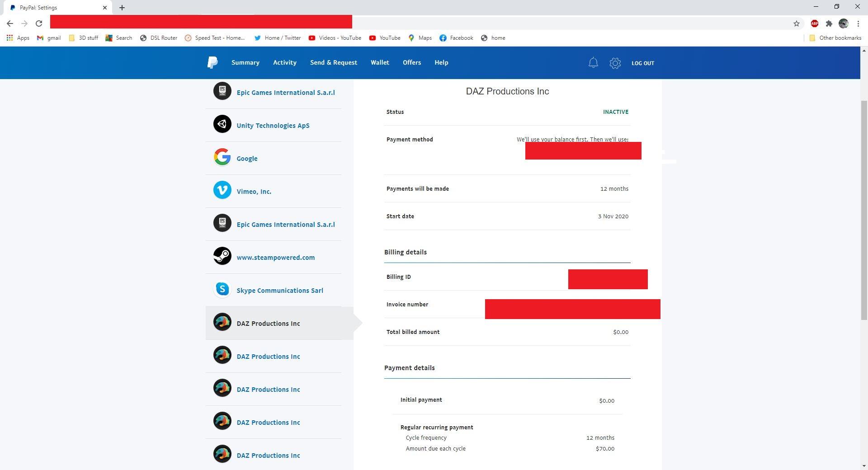Open the Help menu
Screen dimensions: 868x470
click(441, 62)
